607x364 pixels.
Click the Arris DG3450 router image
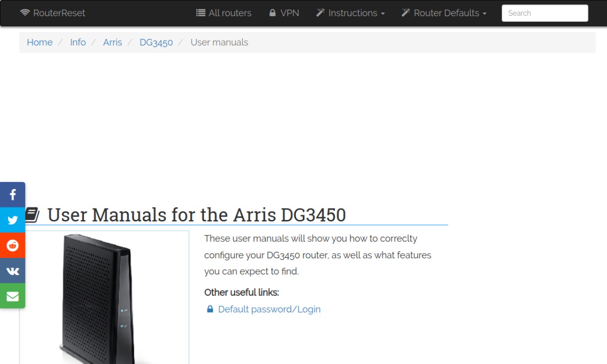(104, 298)
